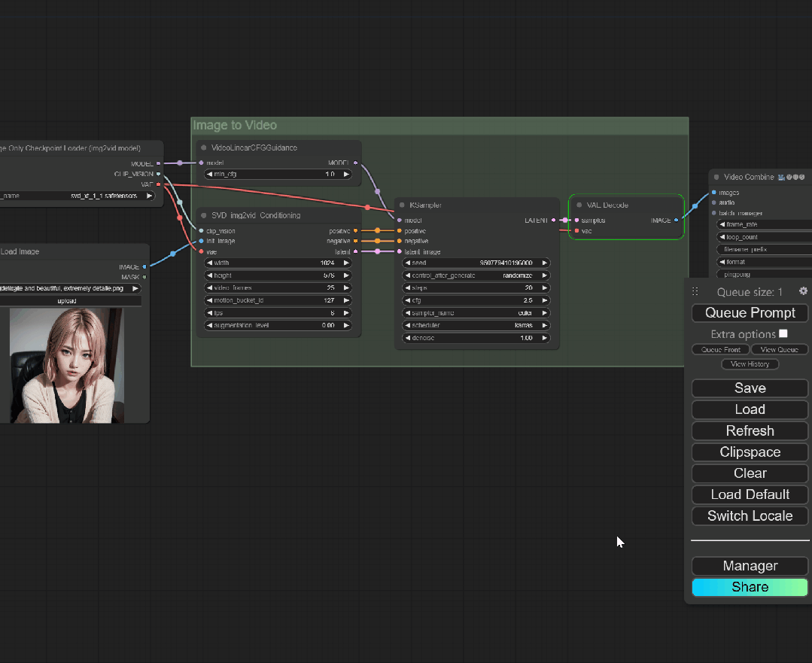Open the scheduler karras dropdown
The width and height of the screenshot is (812, 663).
(x=476, y=325)
